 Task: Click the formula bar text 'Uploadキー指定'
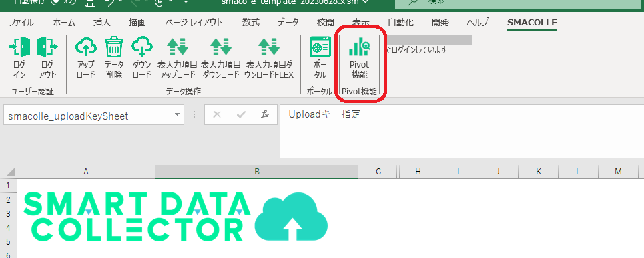click(325, 114)
